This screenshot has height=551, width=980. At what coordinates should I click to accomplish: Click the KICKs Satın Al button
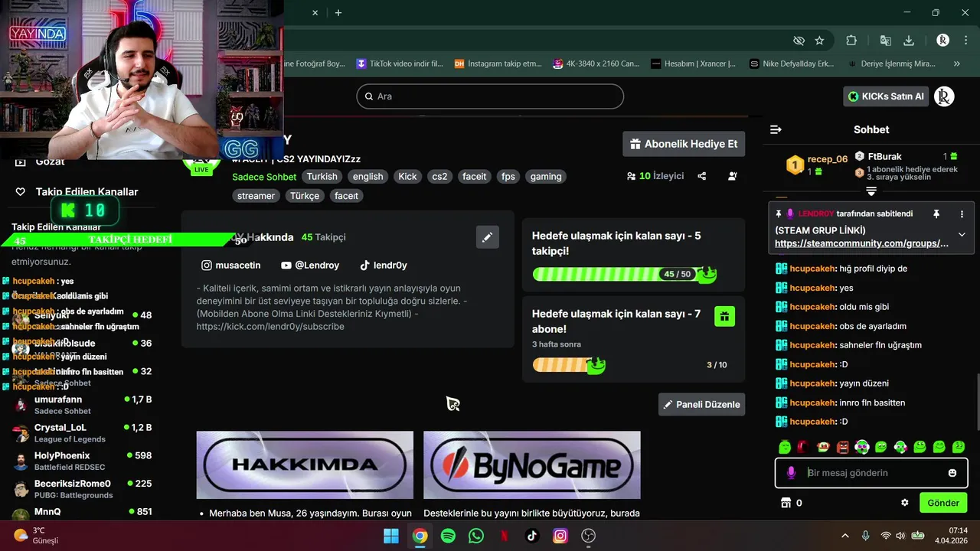click(x=886, y=96)
